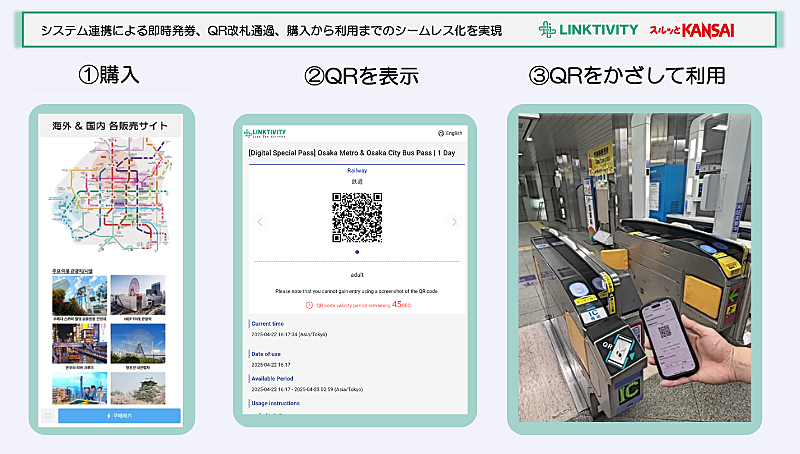Click the ②QRを表示 step heading

tap(361, 76)
